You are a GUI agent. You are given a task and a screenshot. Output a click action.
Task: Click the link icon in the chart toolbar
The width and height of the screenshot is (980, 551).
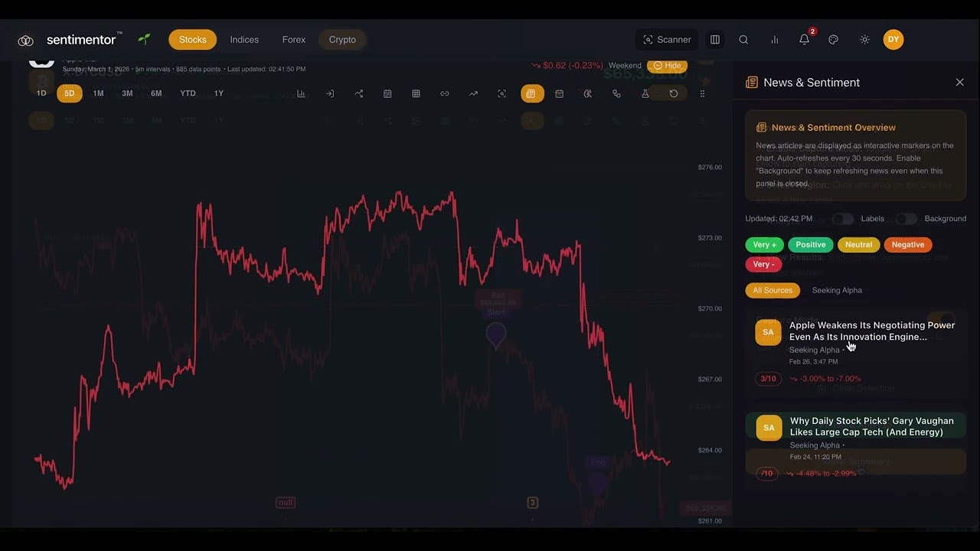point(444,93)
